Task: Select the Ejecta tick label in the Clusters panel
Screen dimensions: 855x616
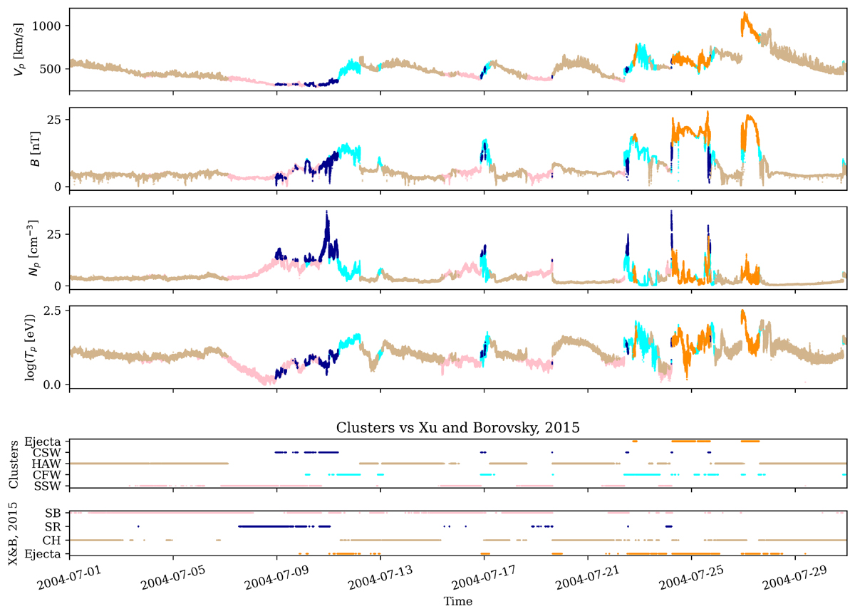Action: point(46,442)
